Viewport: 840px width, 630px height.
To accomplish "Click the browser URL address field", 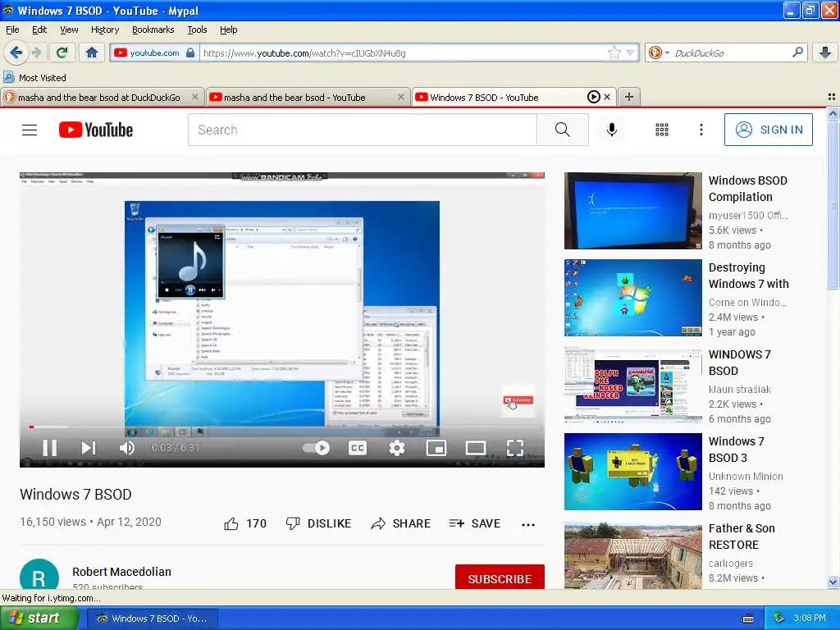I will [x=403, y=53].
